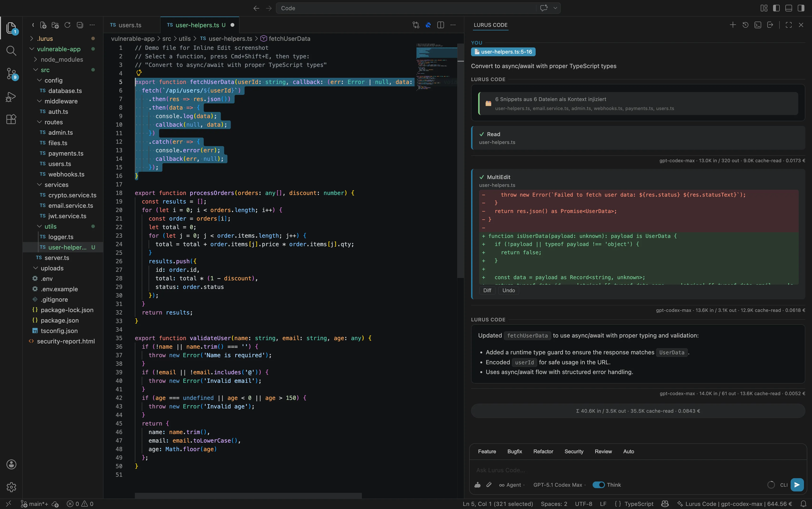Collapse the src folder
The image size is (812, 509).
coord(46,70)
